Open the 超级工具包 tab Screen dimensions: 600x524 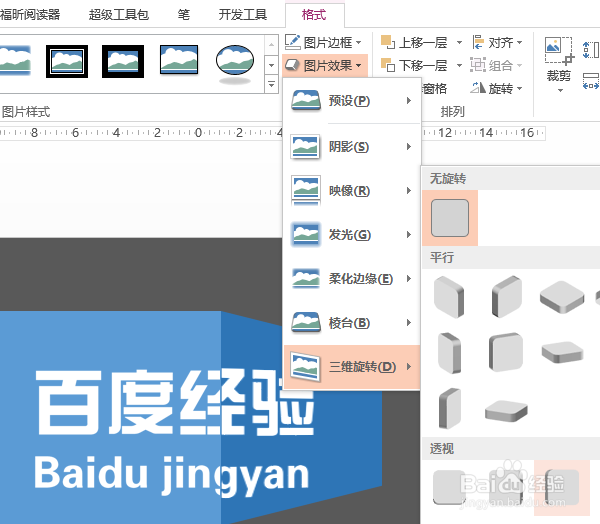coord(119,15)
